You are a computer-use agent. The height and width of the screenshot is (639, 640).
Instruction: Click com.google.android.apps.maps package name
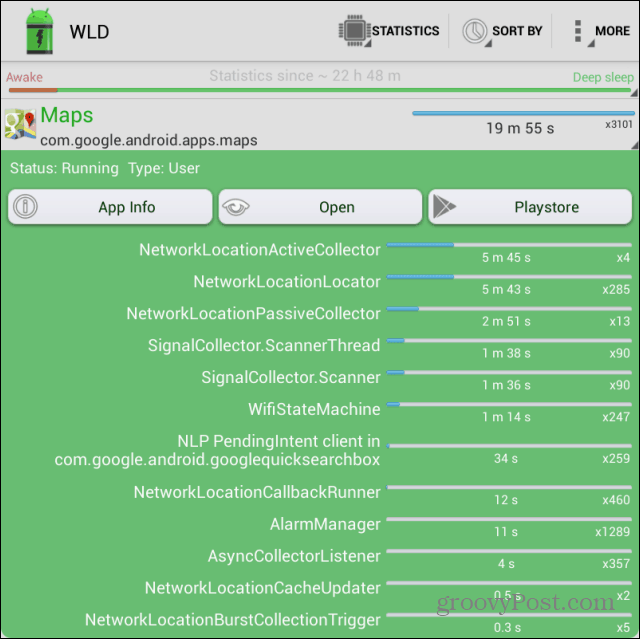pos(149,140)
